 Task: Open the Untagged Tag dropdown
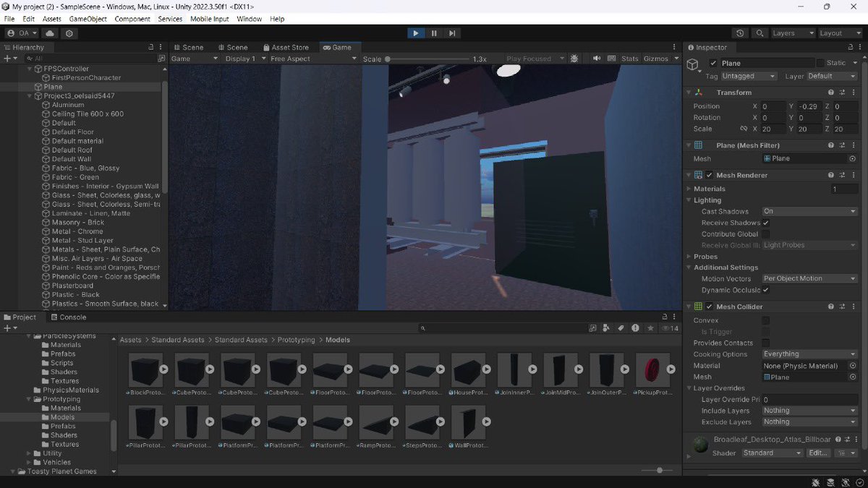[x=747, y=75]
